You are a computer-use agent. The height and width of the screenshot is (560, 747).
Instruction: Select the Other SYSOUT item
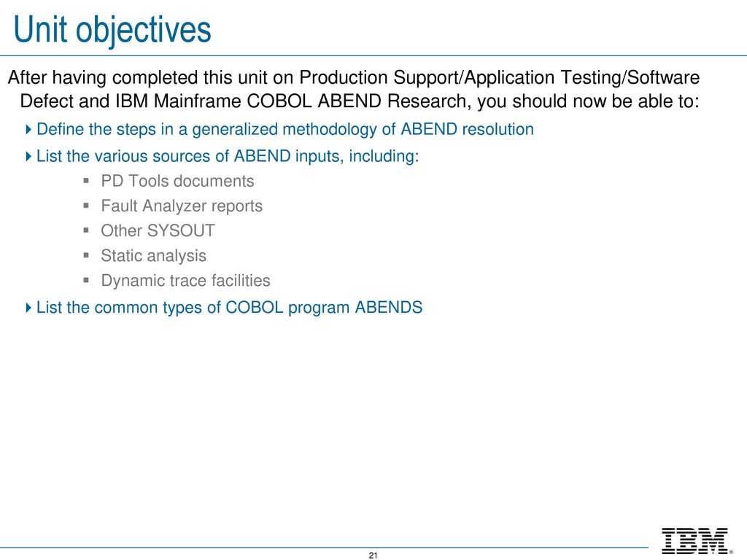tap(158, 231)
